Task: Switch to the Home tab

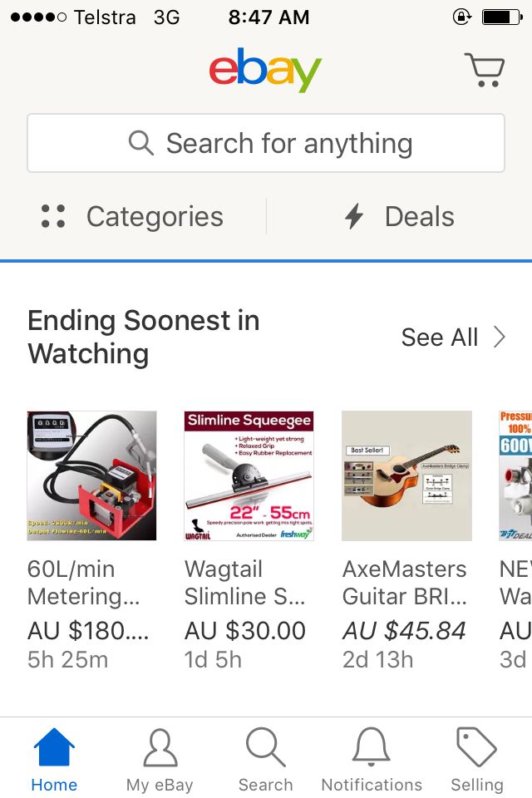Action: 54,758
